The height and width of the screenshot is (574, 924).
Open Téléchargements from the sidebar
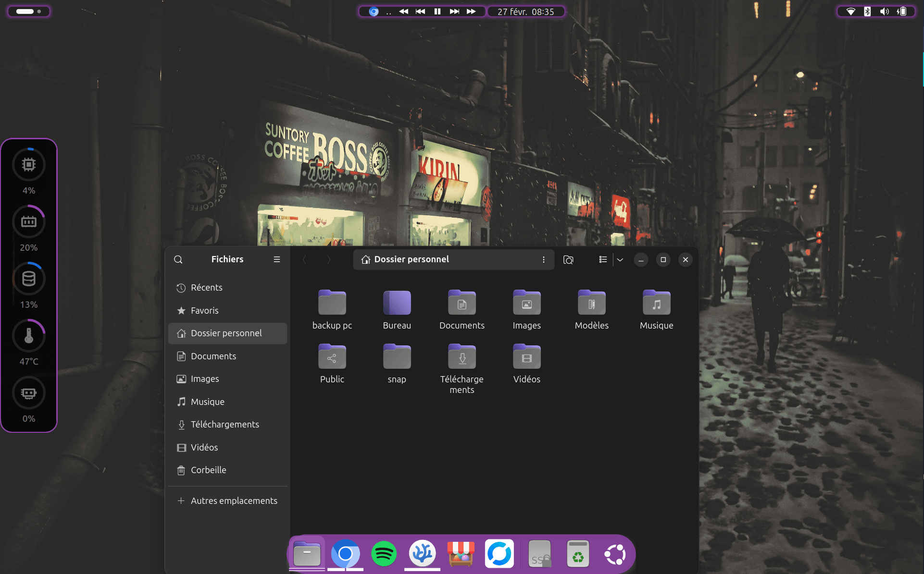click(227, 425)
